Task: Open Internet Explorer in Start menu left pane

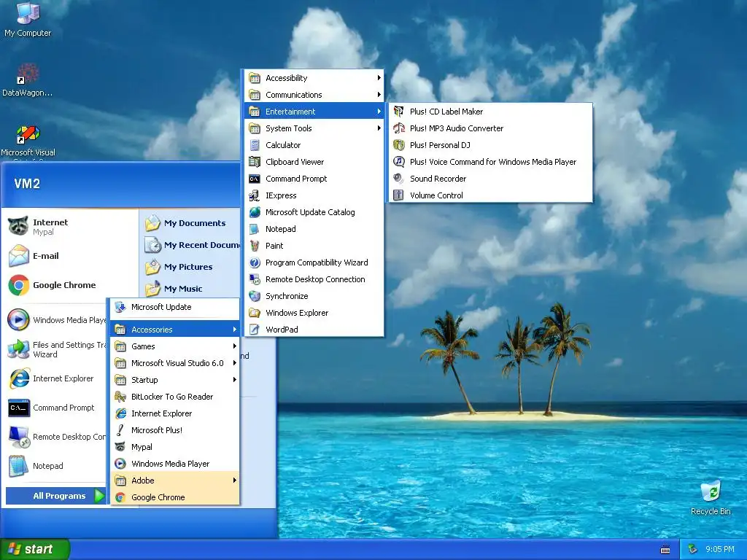Action: [x=56, y=378]
